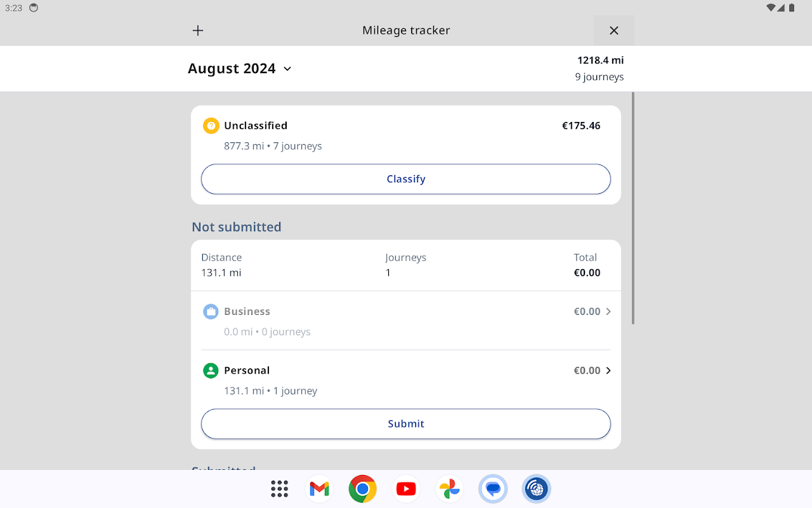Click the 131.1 mi • 1 journey text
812x508 pixels.
[x=270, y=391]
